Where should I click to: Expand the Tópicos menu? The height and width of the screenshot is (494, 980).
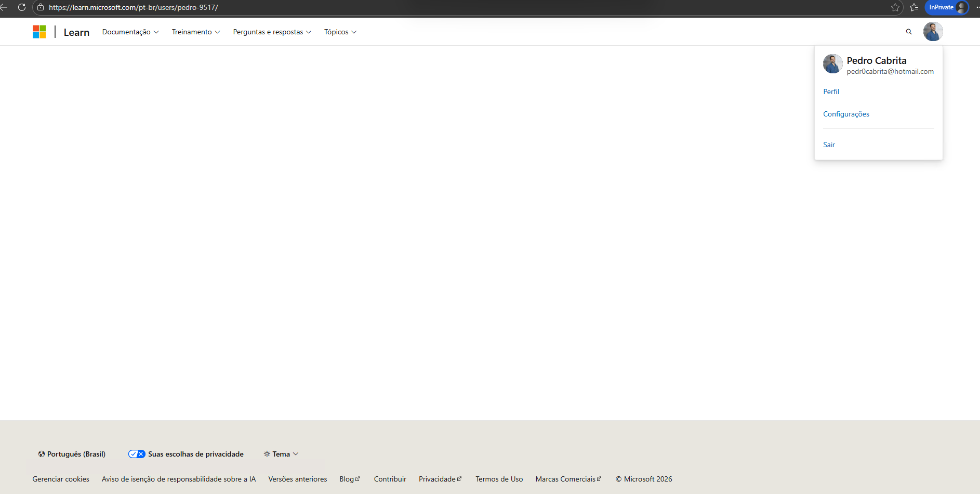coord(340,32)
